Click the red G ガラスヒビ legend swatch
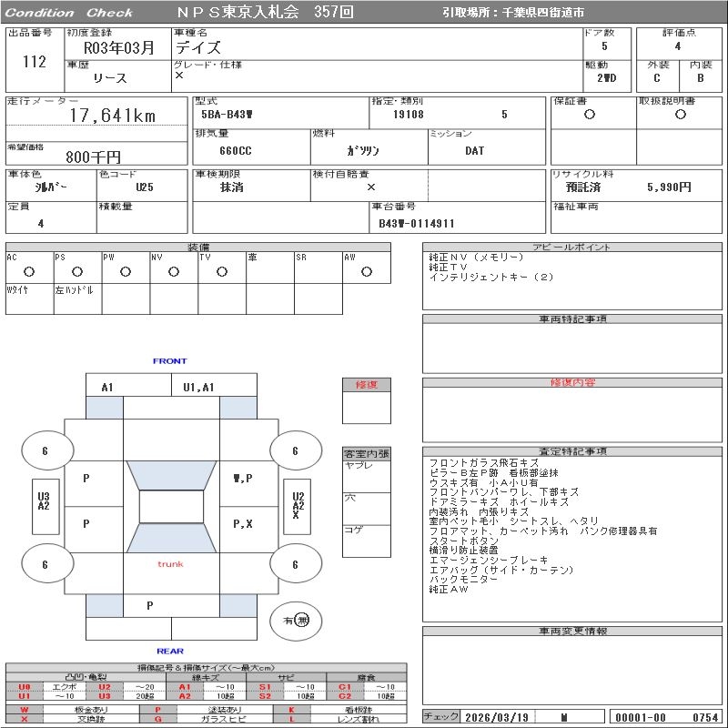Viewport: 728px width, 728px height. coord(157,719)
